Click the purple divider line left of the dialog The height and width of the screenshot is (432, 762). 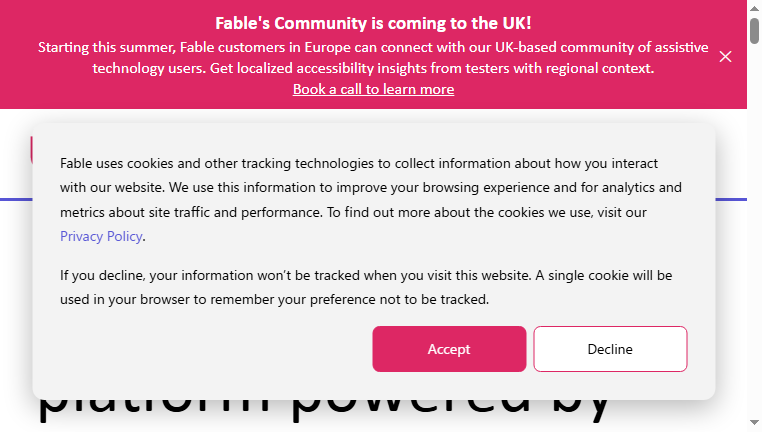pos(16,199)
